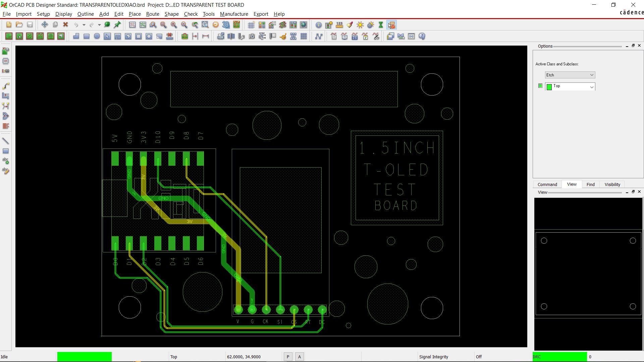644x362 pixels.
Task: Click the U1 place component icon
Action: pos(6,61)
